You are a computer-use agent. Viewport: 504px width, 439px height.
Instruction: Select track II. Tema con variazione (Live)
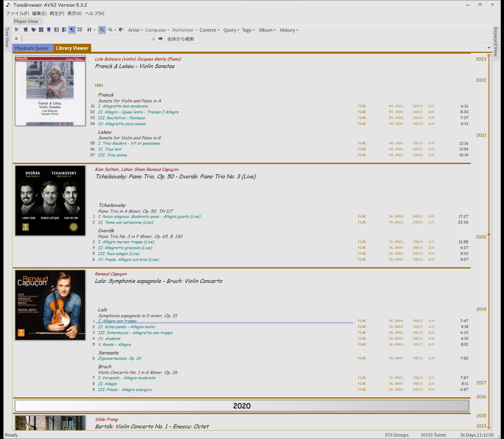pyautogui.click(x=125, y=223)
